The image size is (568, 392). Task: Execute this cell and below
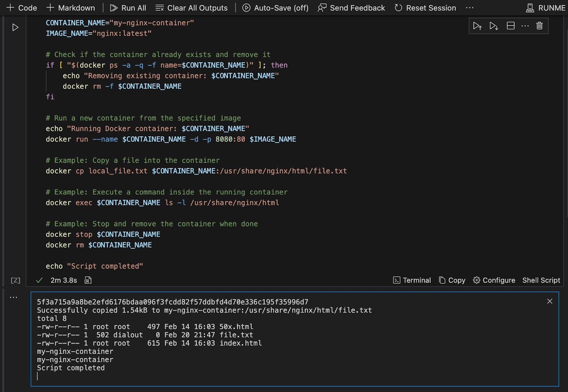[x=493, y=26]
